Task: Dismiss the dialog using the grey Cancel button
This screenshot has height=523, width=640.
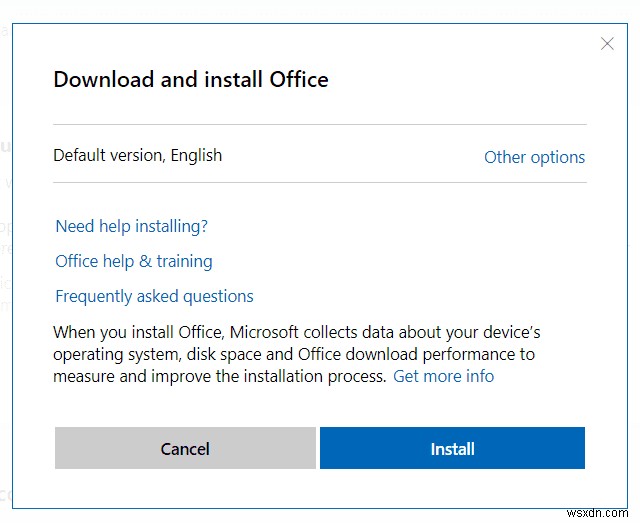Action: tap(185, 448)
